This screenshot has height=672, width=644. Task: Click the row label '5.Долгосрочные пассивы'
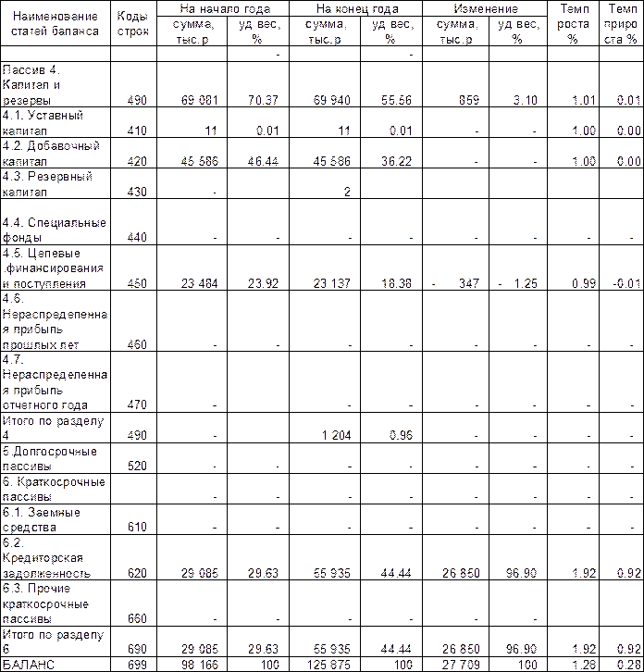[49, 458]
